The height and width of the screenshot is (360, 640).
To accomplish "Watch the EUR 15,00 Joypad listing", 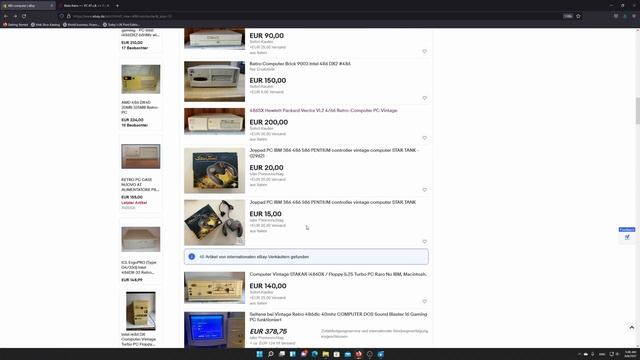I will pos(424,242).
